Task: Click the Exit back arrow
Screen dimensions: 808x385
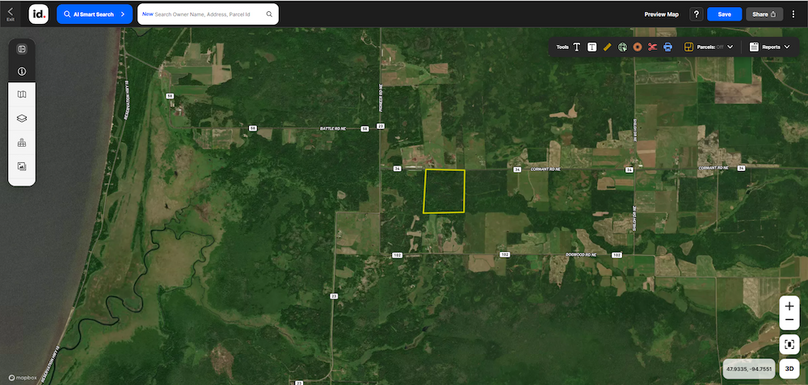Action: point(10,13)
